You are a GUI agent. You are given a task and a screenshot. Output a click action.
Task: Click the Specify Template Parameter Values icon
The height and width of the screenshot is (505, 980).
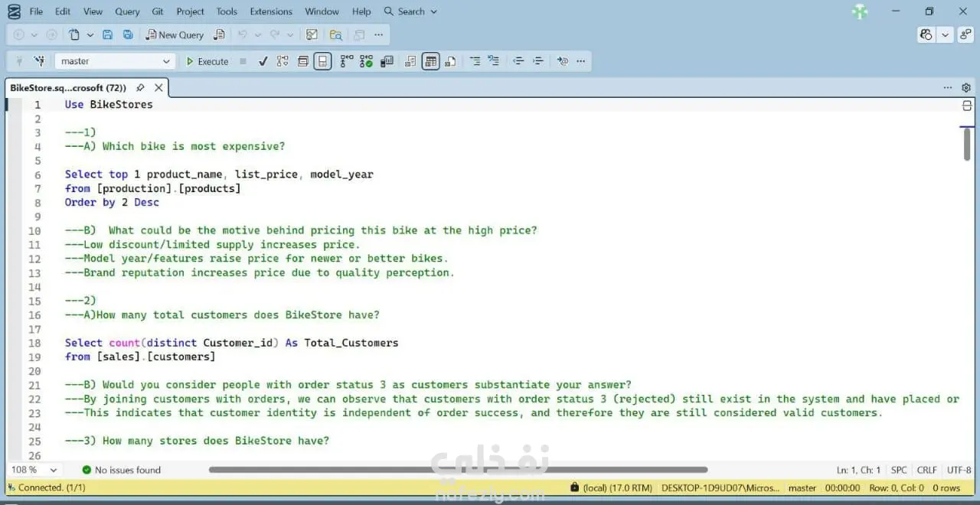pyautogui.click(x=563, y=61)
